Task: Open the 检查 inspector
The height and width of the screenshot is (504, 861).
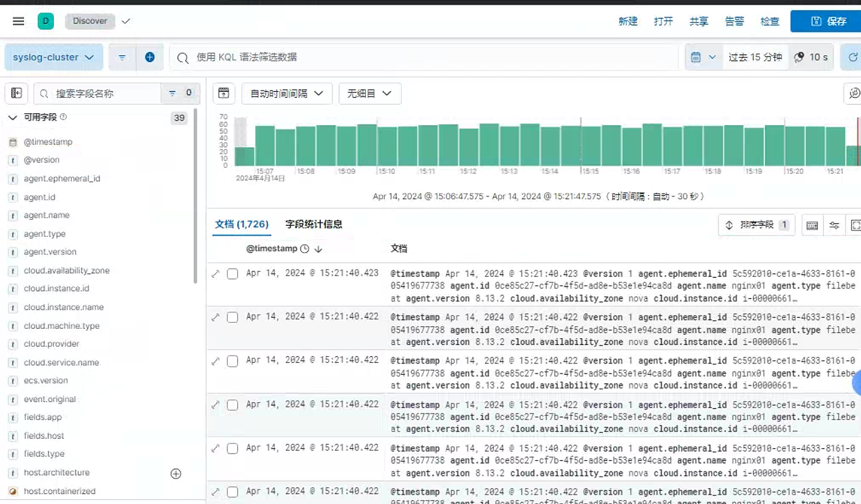Action: (770, 21)
